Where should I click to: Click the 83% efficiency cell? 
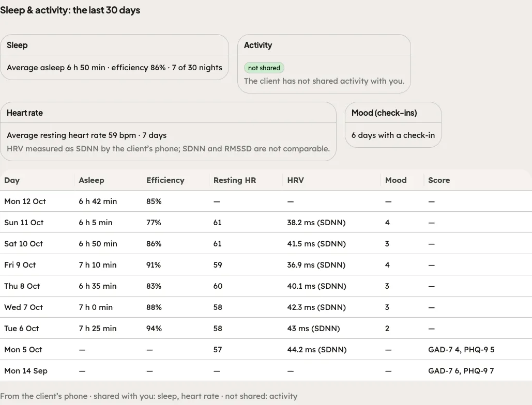click(x=154, y=286)
